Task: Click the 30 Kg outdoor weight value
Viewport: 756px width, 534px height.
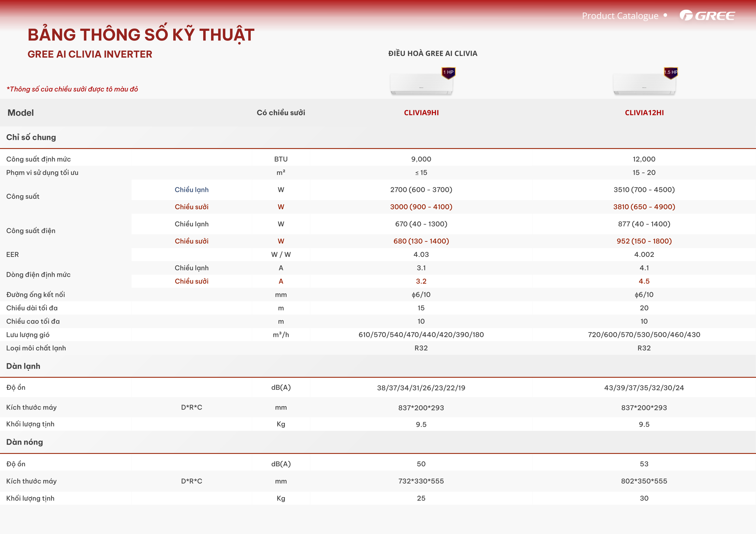Action: click(x=644, y=498)
